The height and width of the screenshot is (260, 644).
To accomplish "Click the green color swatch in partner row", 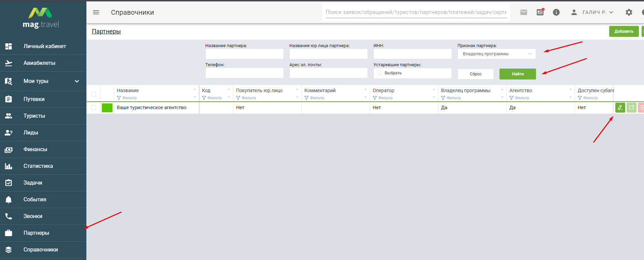I will (x=107, y=107).
